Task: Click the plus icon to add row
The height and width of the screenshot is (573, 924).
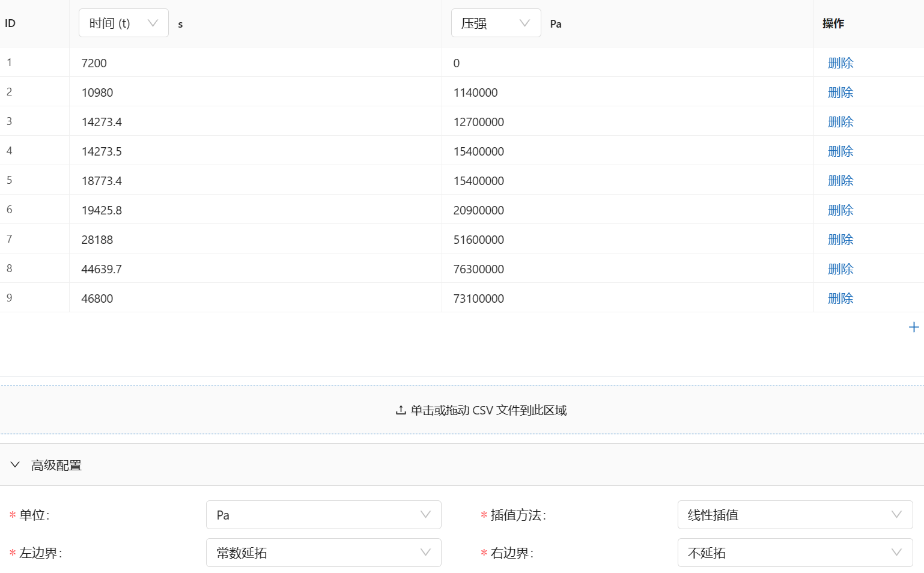Action: coord(913,327)
